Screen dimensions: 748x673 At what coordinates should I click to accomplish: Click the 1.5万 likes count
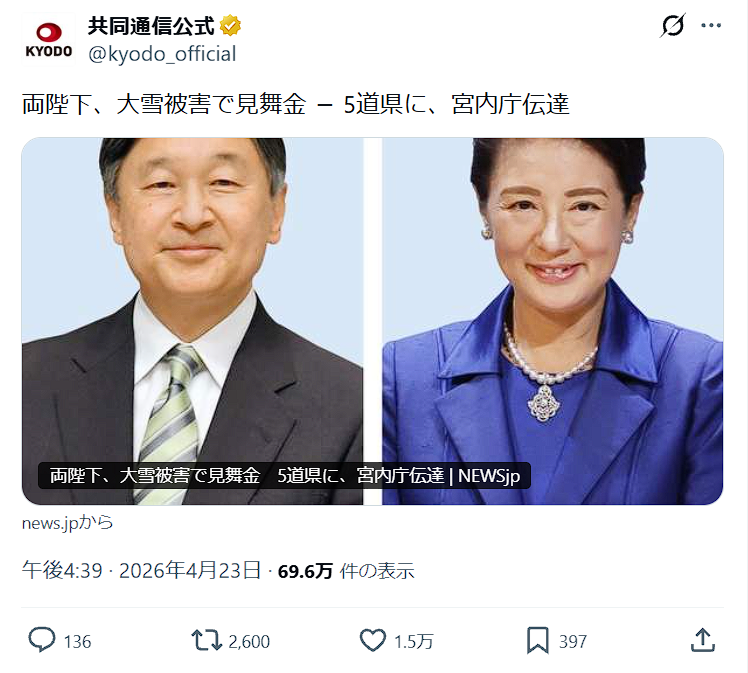(x=414, y=642)
